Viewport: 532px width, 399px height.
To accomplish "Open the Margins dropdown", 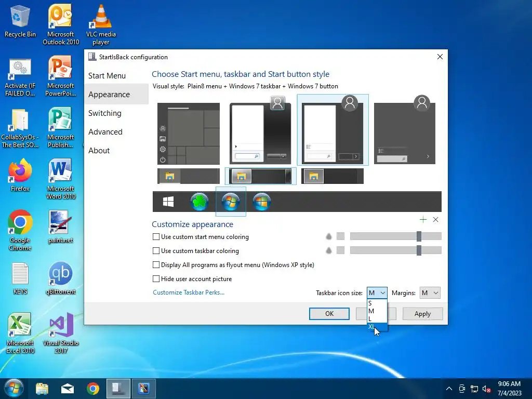I will pyautogui.click(x=430, y=293).
